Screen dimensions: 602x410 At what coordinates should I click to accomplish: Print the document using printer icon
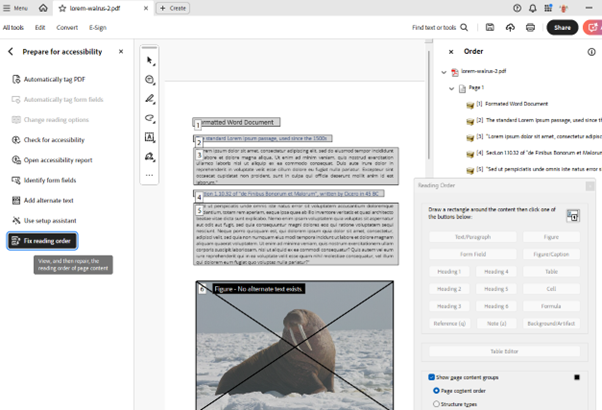click(x=530, y=28)
